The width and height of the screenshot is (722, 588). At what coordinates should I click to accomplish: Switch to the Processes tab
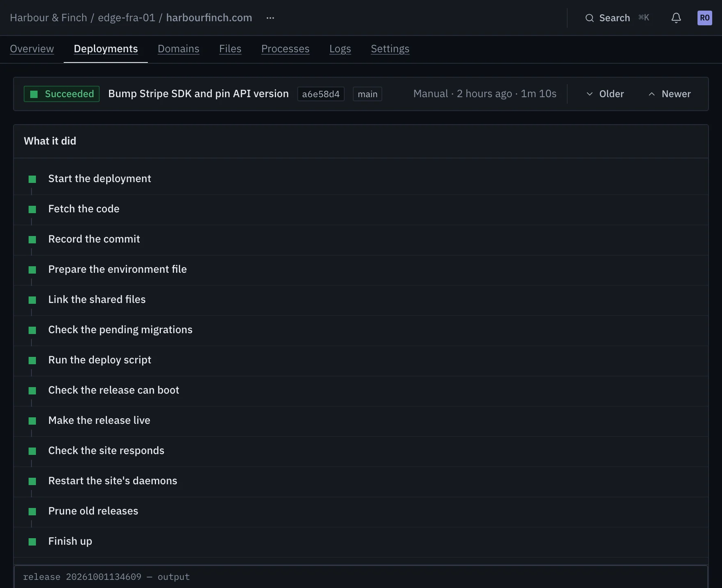point(285,49)
